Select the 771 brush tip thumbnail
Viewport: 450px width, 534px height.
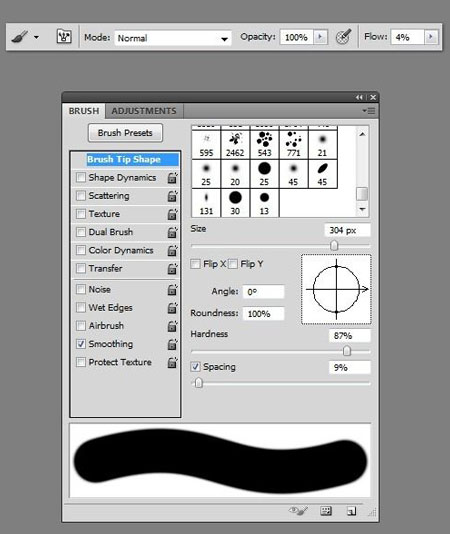pyautogui.click(x=294, y=144)
